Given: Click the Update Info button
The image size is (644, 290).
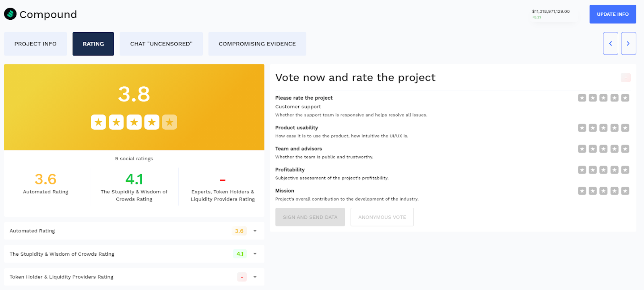Looking at the screenshot, I should point(613,14).
